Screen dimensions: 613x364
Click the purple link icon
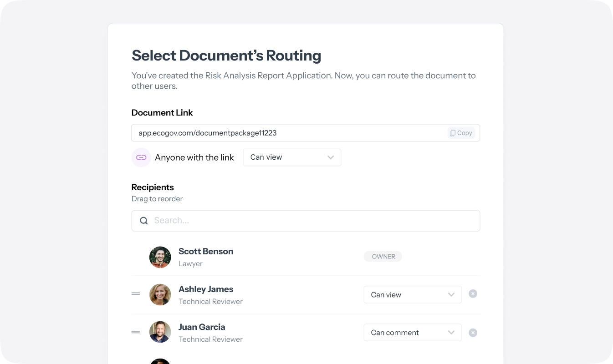pyautogui.click(x=141, y=157)
